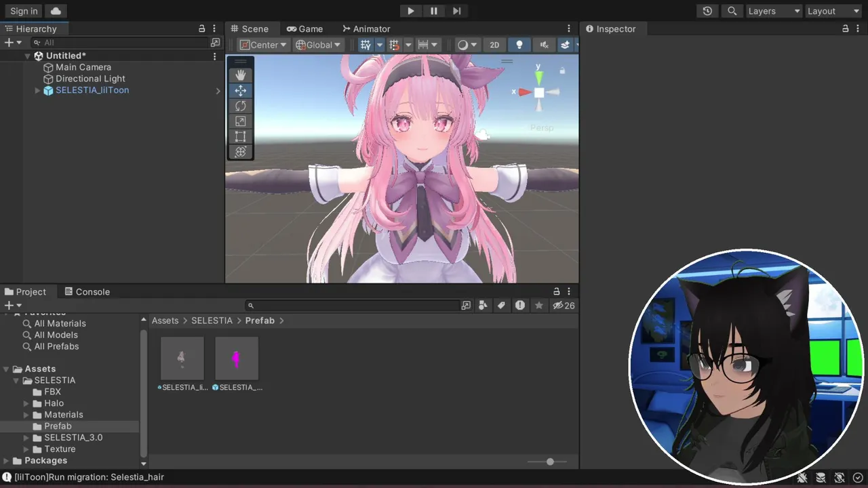The image size is (868, 488).
Task: Open search-by-label tag icon in Project
Action: coord(501,306)
